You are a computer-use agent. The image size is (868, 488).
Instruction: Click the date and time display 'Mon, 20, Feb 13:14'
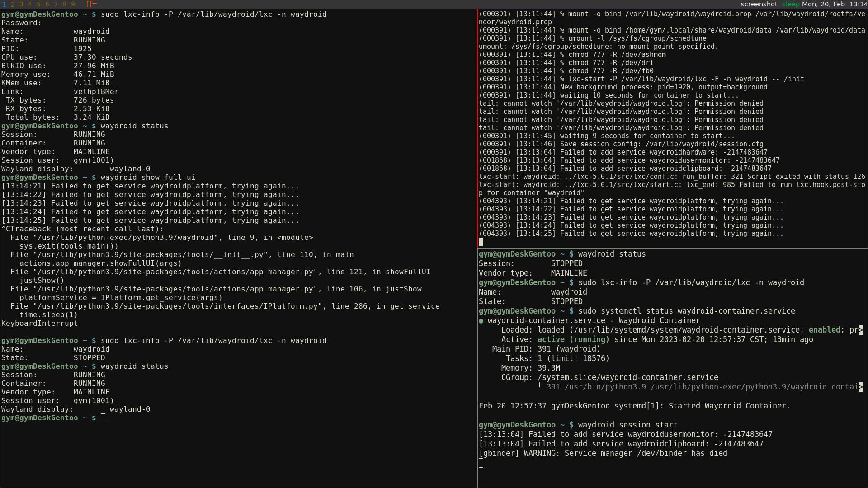tap(835, 4)
